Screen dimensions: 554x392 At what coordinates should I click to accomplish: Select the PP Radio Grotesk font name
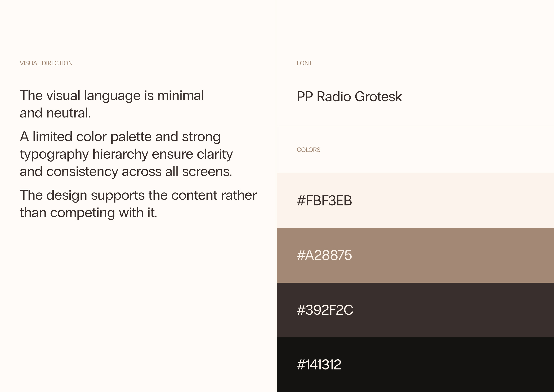[349, 97]
